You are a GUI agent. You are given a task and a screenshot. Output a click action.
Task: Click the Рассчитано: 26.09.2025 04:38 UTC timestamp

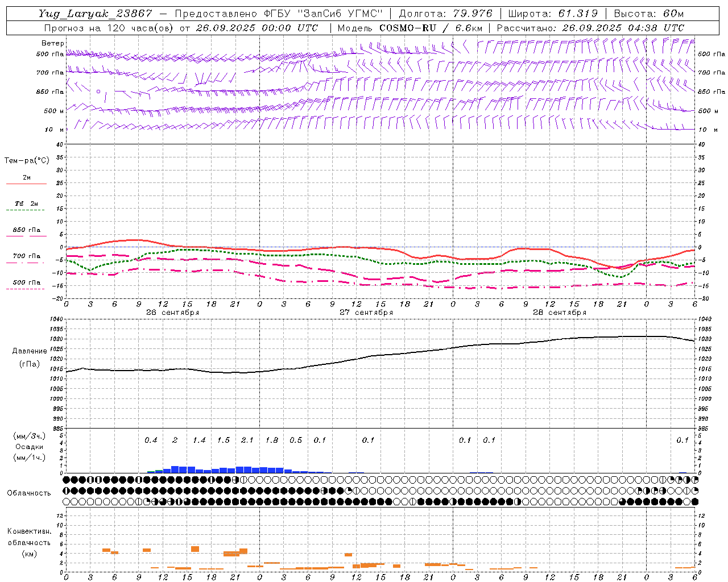click(x=590, y=28)
